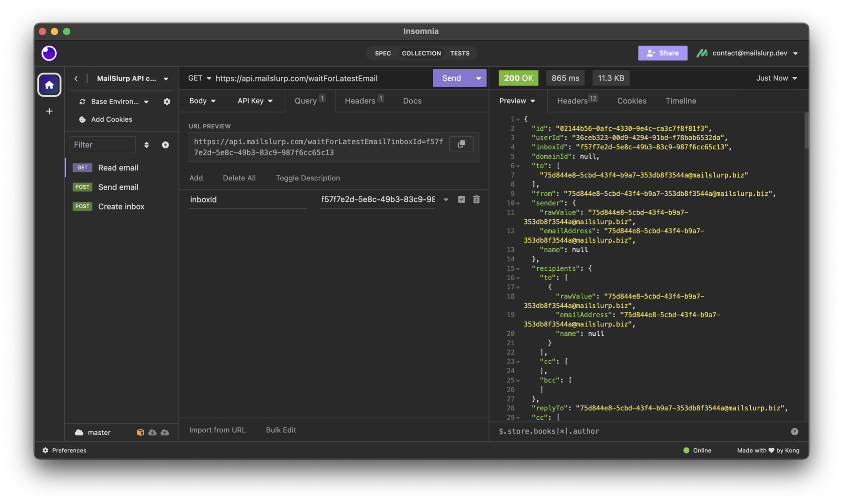Click Toggle Description
Viewport: 843px width, 504px height.
(308, 178)
